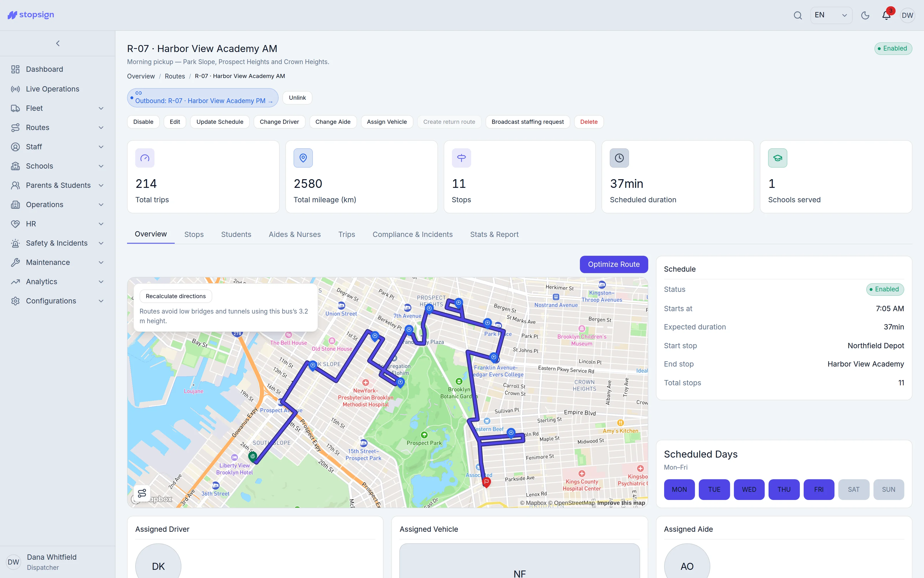Viewport: 924px width, 578px height.
Task: Open search with the magnifier icon
Action: pyautogui.click(x=798, y=15)
